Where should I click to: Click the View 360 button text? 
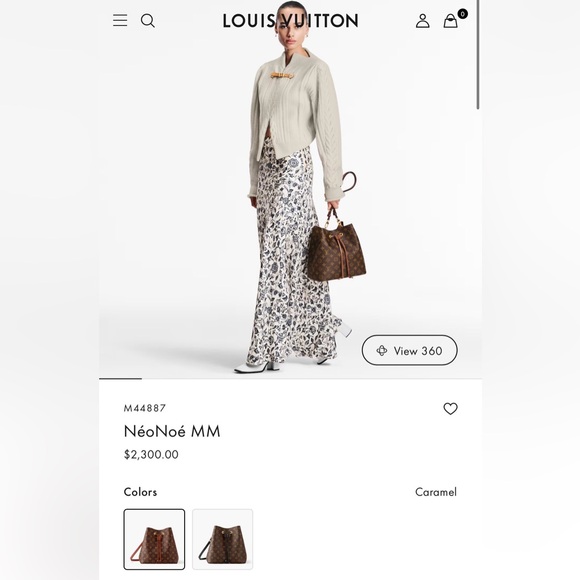[418, 351]
